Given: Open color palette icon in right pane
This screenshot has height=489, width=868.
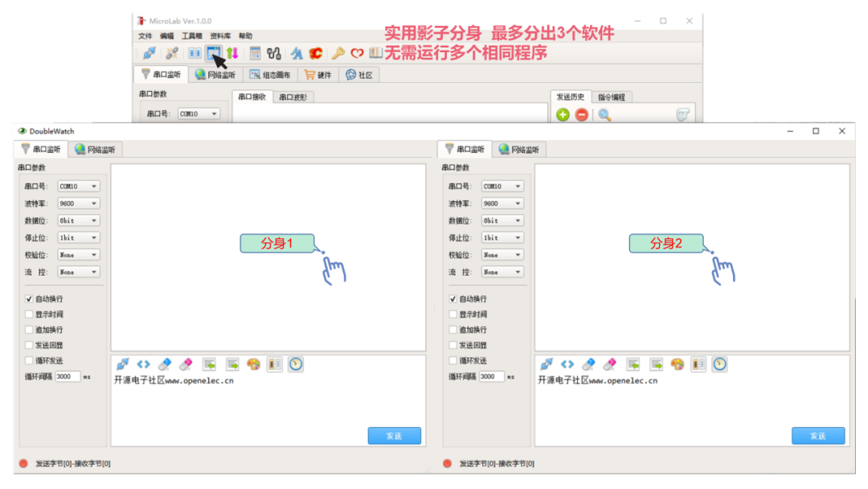Looking at the screenshot, I should tap(678, 364).
